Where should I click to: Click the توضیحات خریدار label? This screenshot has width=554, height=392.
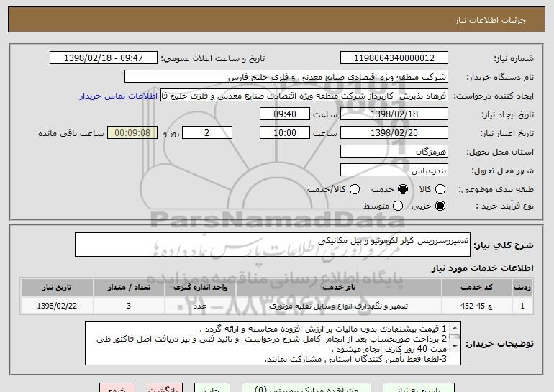499,344
